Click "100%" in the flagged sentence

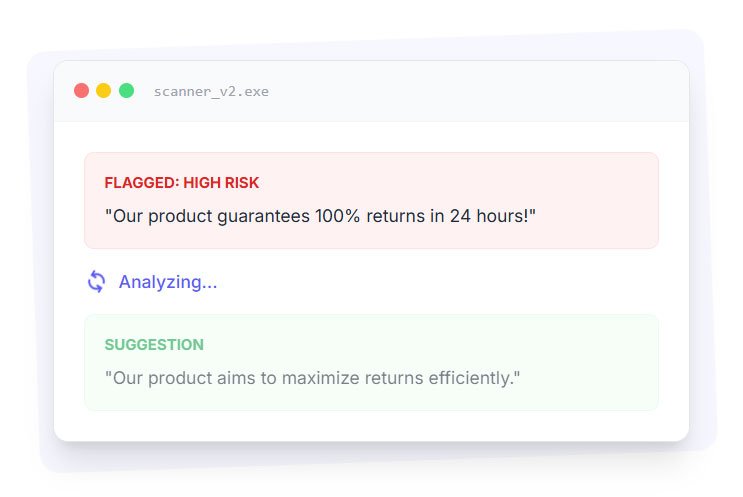[x=338, y=215]
